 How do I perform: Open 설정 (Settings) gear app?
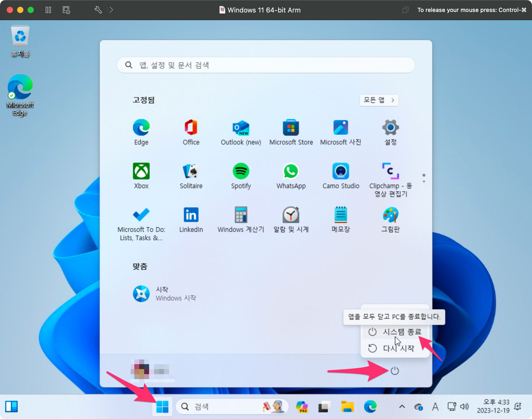390,132
